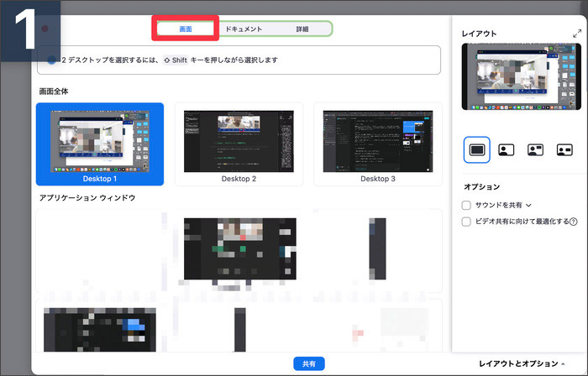This screenshot has height=376, width=588.
Task: Click the 画面全体 section heading
Action: pyautogui.click(x=54, y=91)
